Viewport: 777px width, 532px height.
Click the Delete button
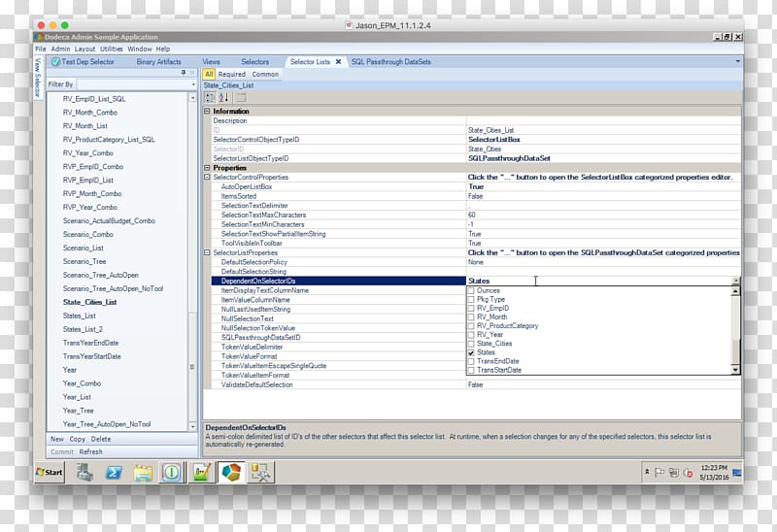click(x=101, y=440)
